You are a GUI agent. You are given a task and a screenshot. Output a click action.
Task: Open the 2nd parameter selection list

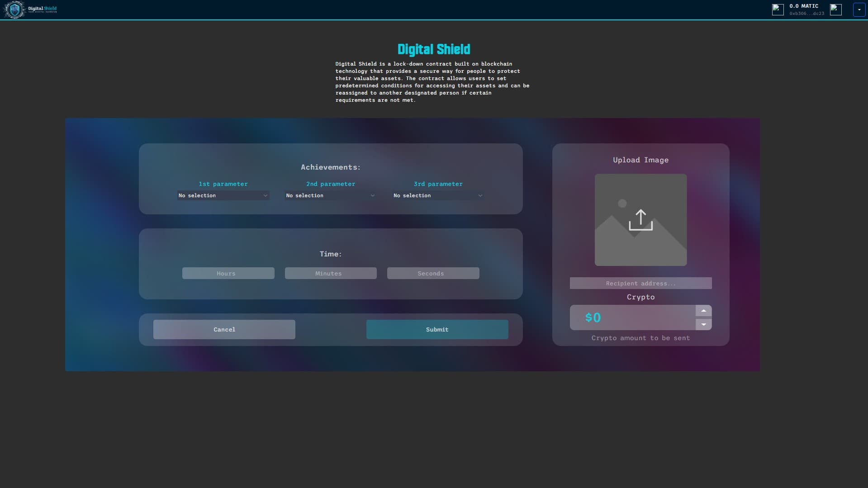330,195
